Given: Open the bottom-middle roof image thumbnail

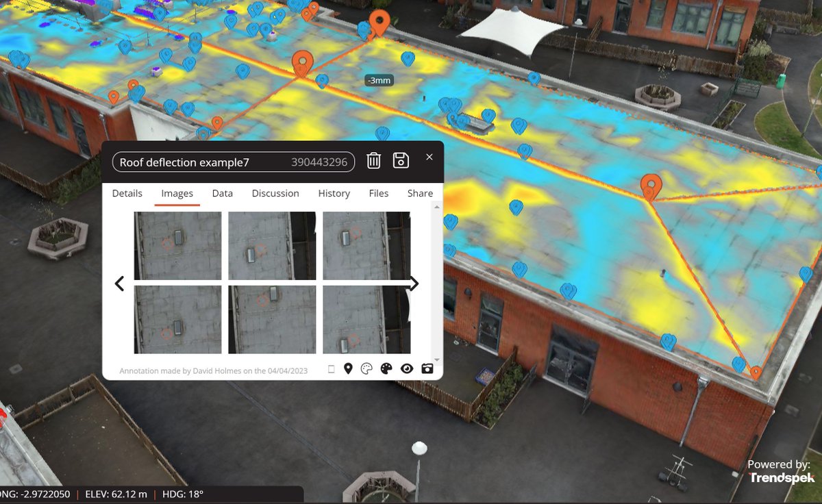Looking at the screenshot, I should pyautogui.click(x=272, y=319).
